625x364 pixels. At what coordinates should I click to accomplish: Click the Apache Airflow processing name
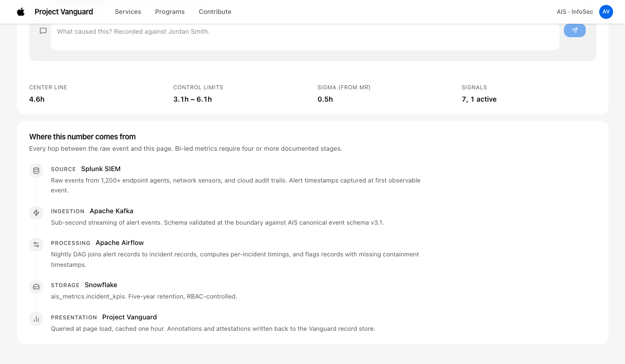point(120,243)
